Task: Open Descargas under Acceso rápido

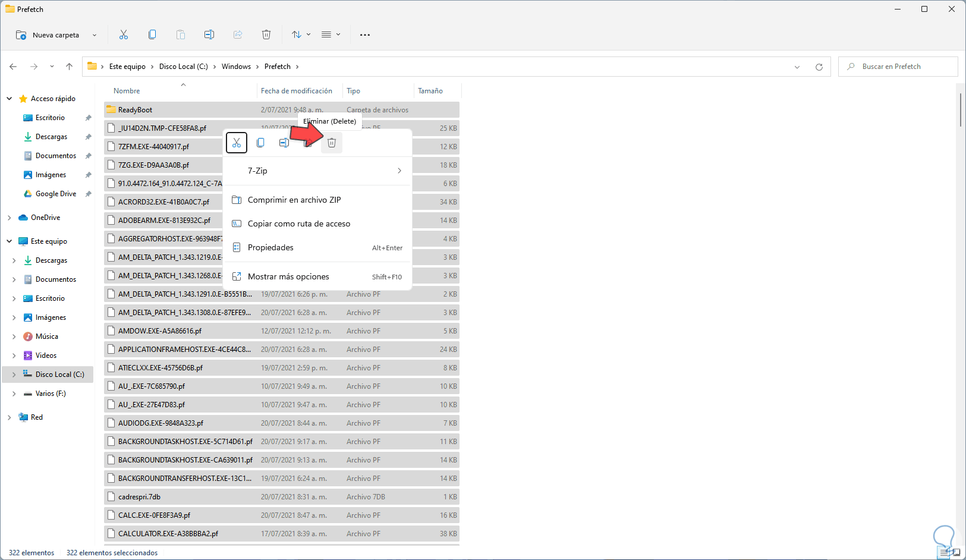Action: pos(51,137)
